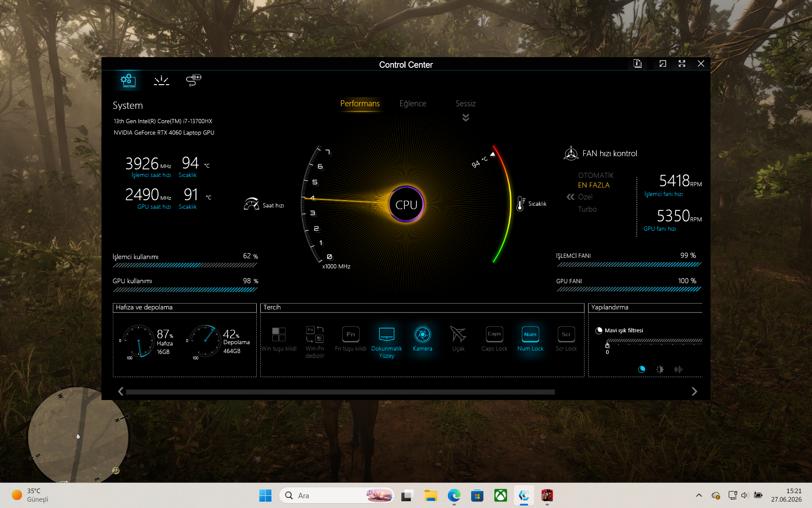
Task: Select the EN FAZLA fan mode
Action: (x=594, y=185)
